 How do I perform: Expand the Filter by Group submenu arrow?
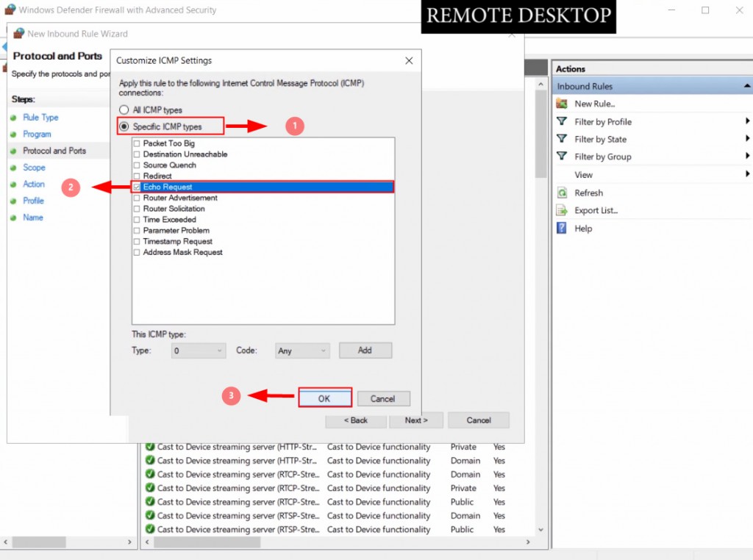click(747, 156)
